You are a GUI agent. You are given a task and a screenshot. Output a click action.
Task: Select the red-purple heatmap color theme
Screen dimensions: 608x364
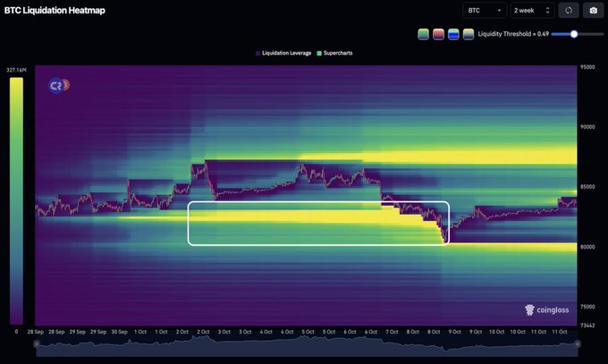[x=438, y=34]
